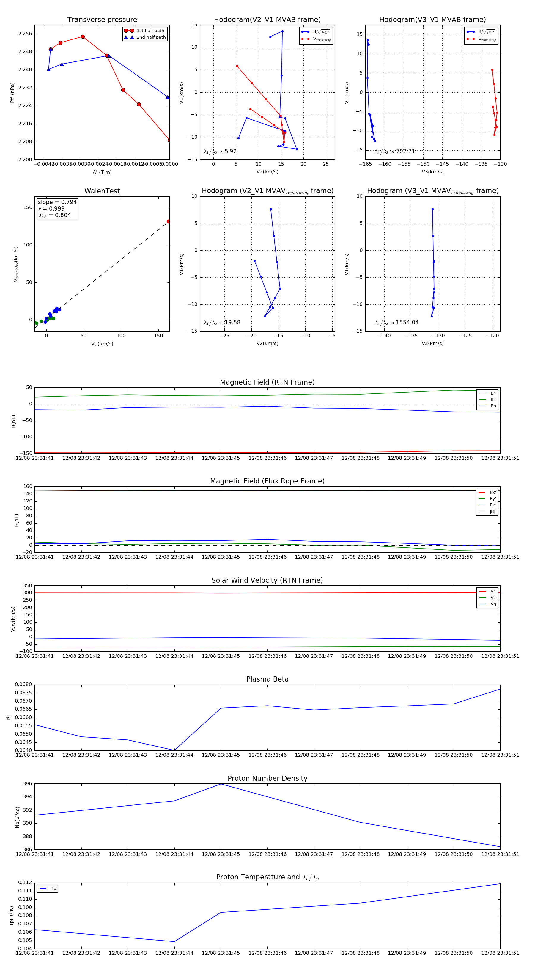
Task: Select the 'Vr' legend entry
Action: tap(487, 592)
